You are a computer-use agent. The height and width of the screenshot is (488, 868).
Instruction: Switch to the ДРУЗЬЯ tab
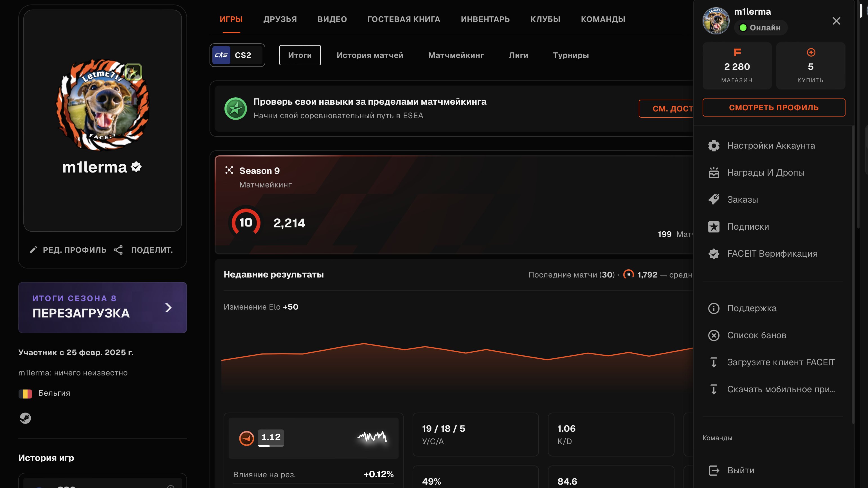[x=280, y=19]
